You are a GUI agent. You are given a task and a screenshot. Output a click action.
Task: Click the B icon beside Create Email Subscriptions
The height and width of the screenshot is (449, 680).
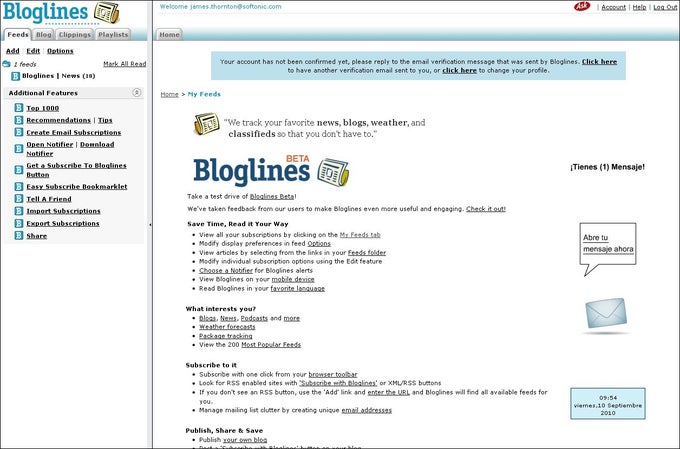pyautogui.click(x=19, y=132)
